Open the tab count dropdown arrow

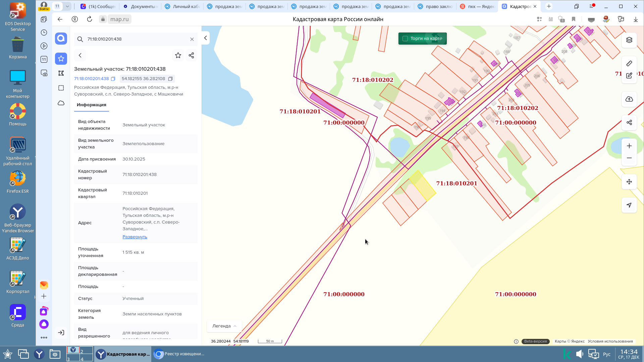tap(67, 6)
